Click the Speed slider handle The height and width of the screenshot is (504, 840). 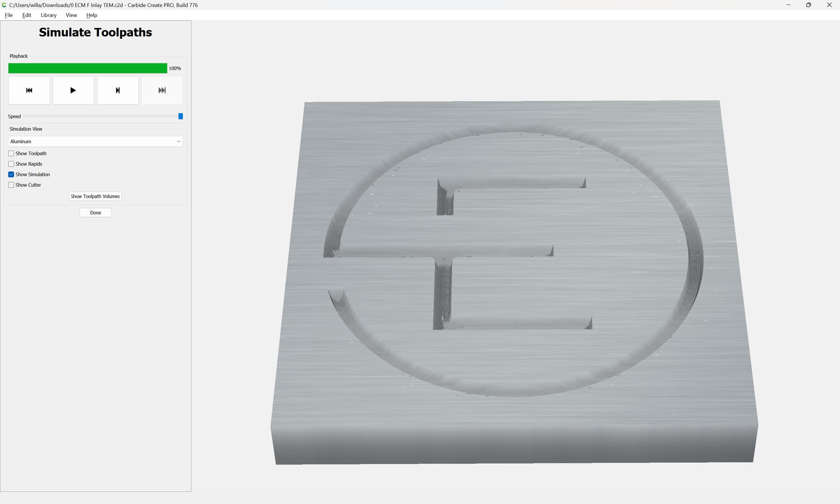(x=180, y=116)
